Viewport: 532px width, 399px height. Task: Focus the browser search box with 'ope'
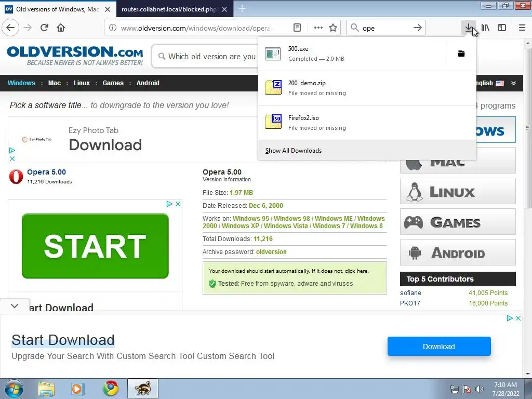pos(385,28)
